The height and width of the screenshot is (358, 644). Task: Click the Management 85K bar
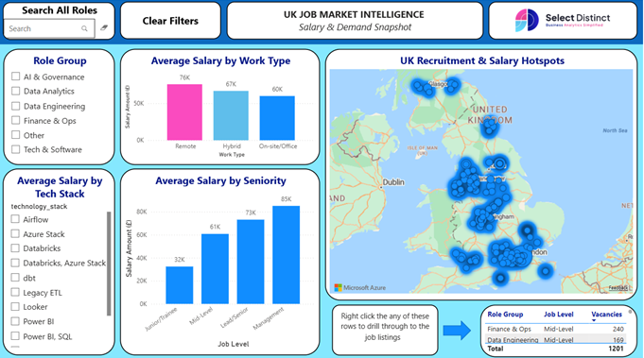pyautogui.click(x=287, y=255)
